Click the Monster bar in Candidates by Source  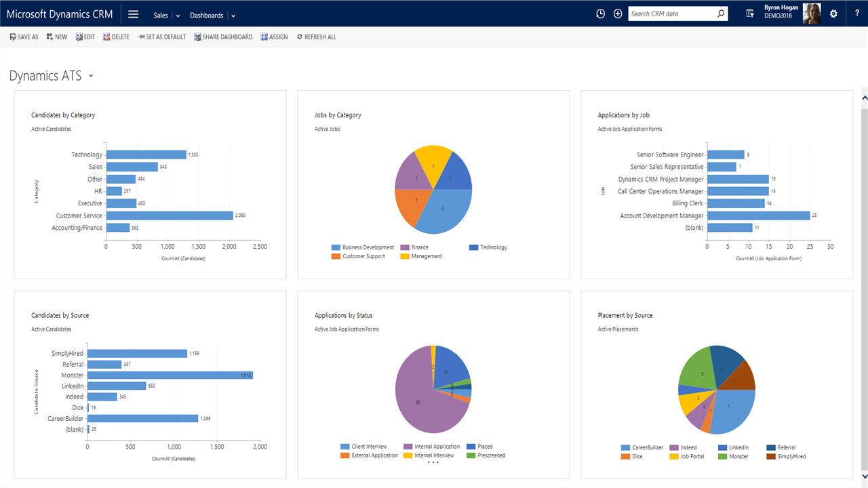[x=170, y=375]
